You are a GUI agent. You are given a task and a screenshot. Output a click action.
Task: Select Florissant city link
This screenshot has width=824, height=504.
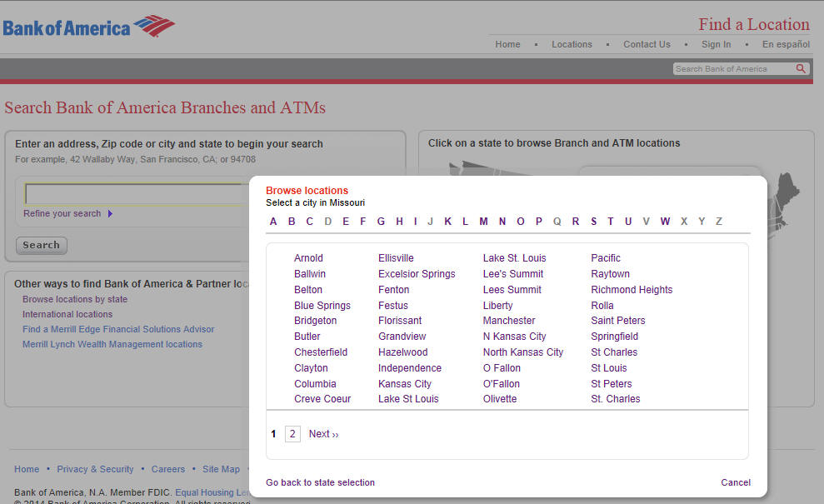click(400, 321)
